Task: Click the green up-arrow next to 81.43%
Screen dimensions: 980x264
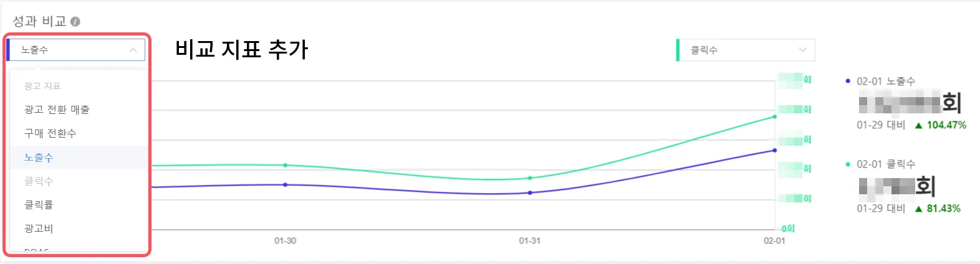Action: click(918, 209)
